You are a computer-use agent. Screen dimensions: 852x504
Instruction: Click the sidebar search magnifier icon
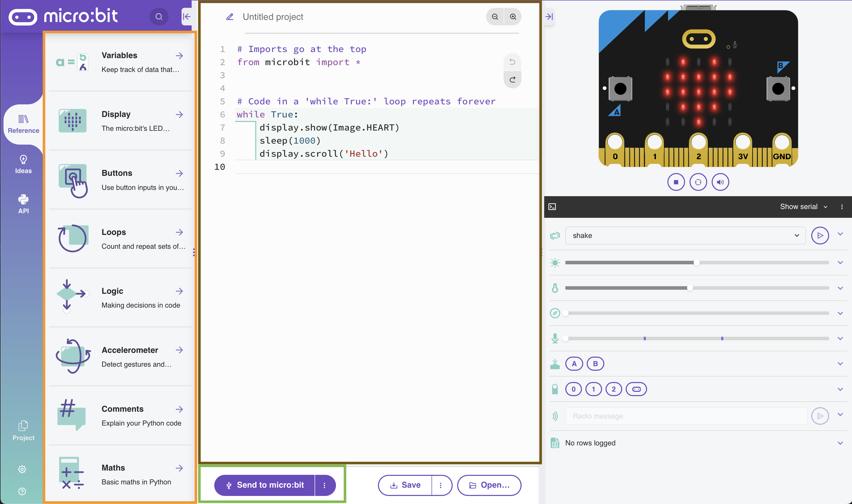tap(159, 17)
